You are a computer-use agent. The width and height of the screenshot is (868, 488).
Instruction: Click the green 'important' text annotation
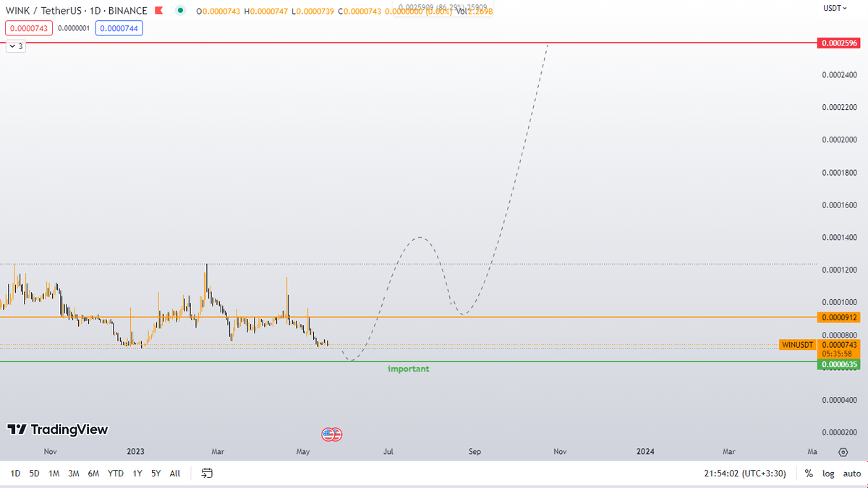[409, 369]
